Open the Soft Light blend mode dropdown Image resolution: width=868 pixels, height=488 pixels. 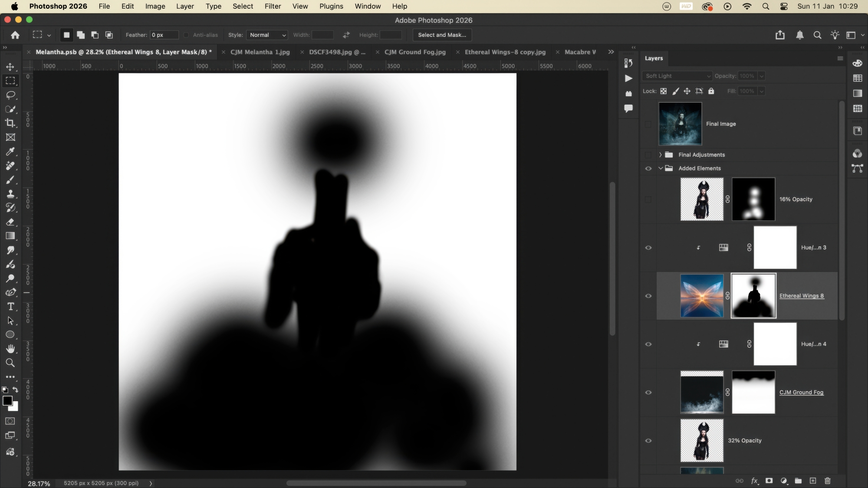click(x=677, y=76)
